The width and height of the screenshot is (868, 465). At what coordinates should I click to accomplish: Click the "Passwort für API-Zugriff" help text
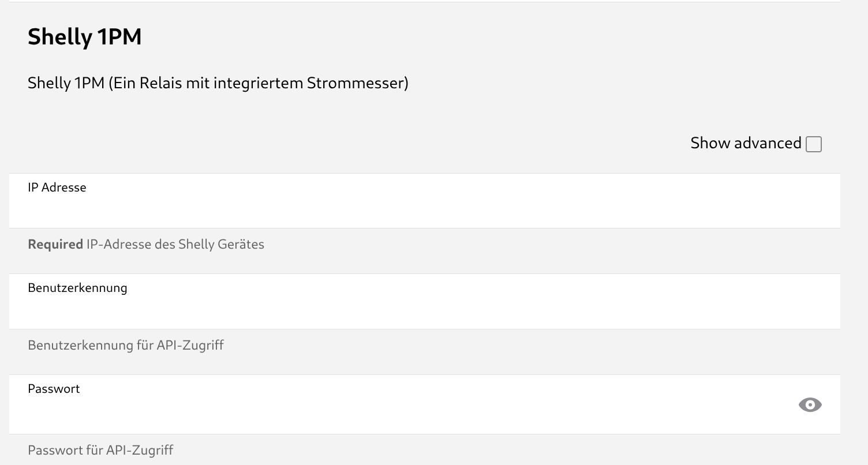click(100, 450)
